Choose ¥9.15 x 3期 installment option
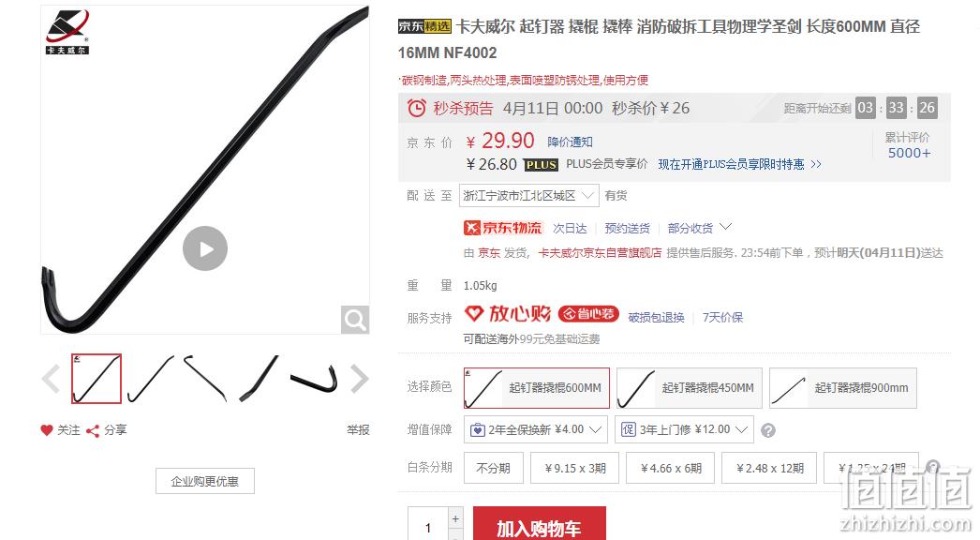Viewport: 980px width, 540px height. point(575,468)
